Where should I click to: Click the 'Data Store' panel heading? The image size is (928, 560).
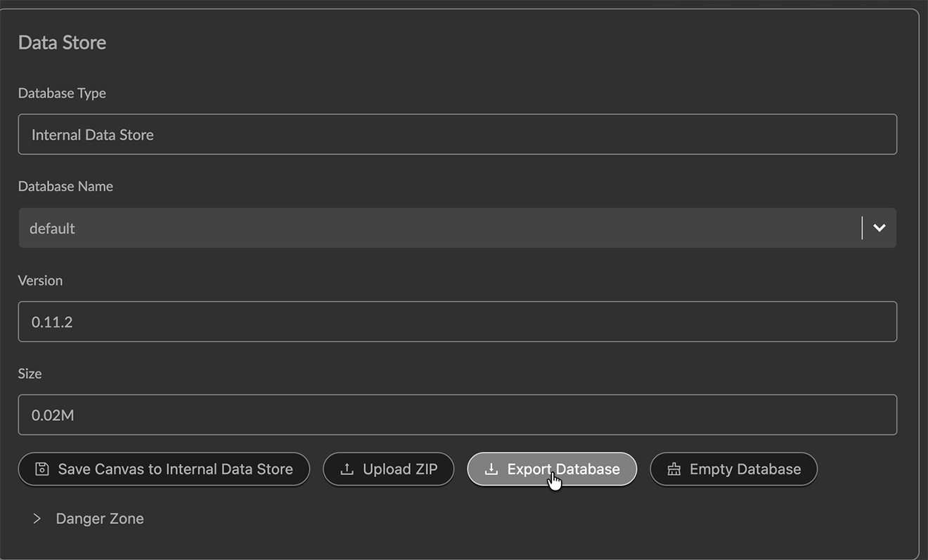(62, 42)
